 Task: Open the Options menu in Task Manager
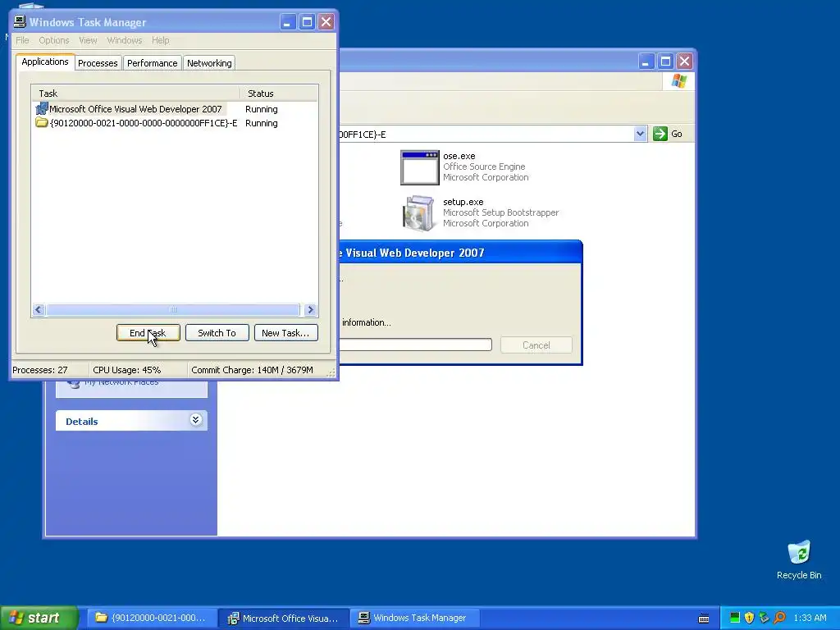coord(53,40)
